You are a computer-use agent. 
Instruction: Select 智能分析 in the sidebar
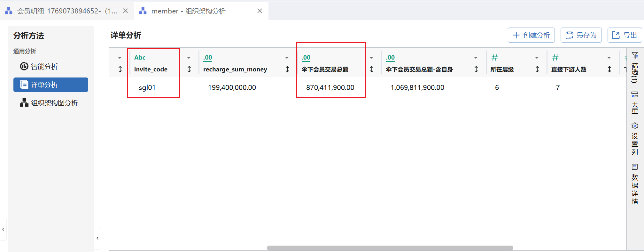point(44,66)
